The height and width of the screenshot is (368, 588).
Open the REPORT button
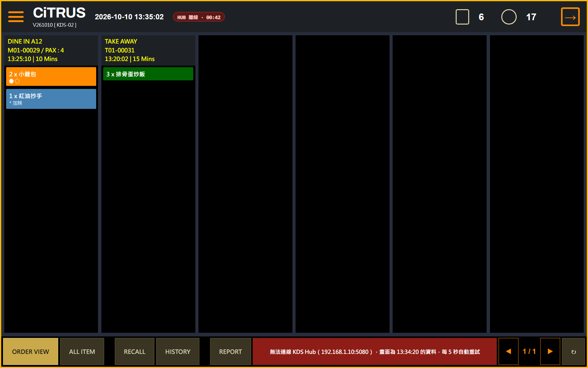230,351
